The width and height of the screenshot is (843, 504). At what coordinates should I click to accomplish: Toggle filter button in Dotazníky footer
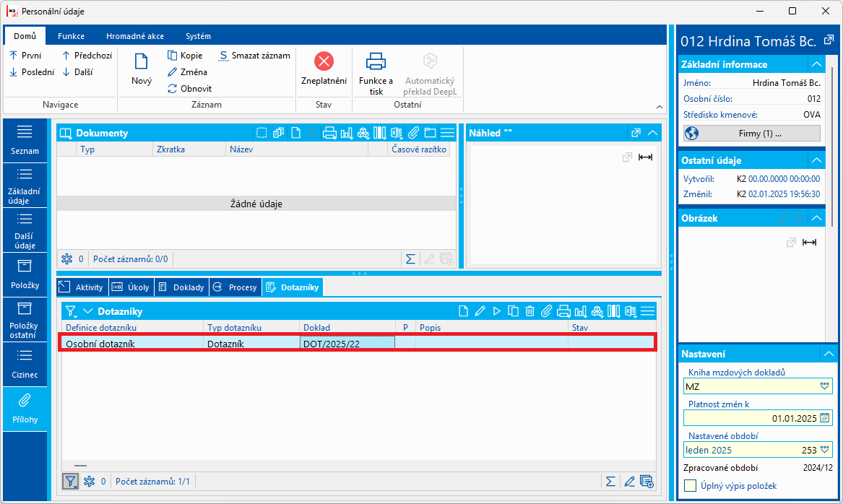(70, 482)
